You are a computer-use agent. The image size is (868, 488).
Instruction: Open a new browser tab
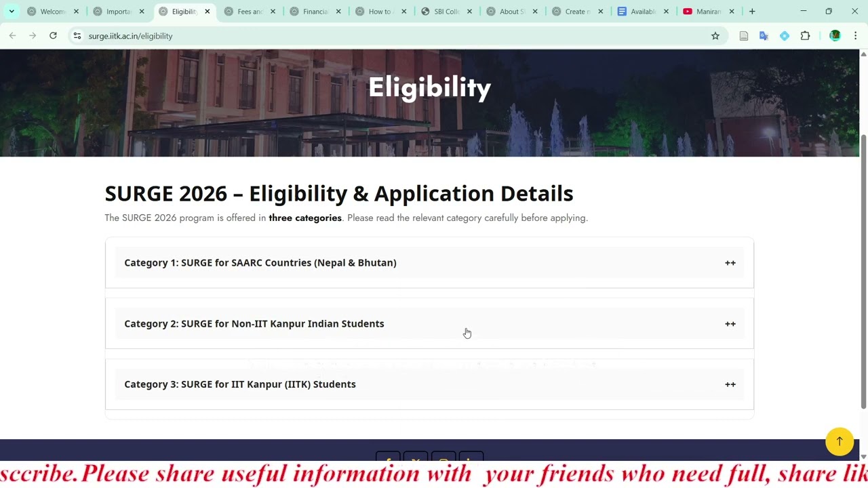click(x=752, y=12)
